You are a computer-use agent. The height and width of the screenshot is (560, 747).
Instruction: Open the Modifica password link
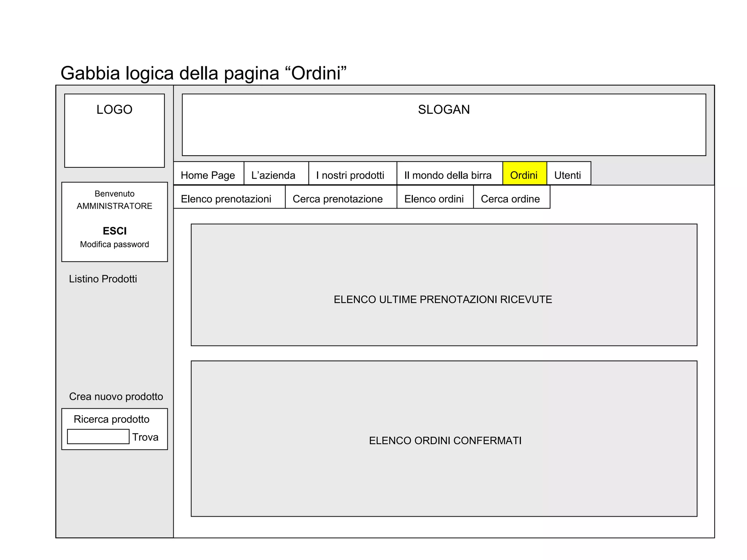115,244
